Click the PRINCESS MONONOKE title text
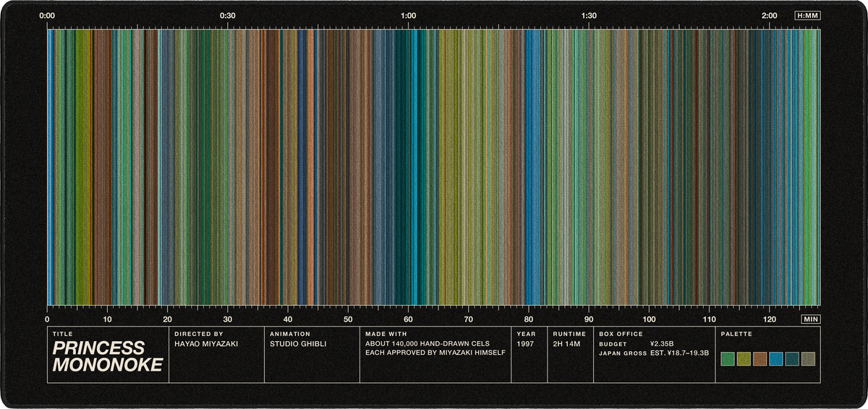The height and width of the screenshot is (409, 868). pyautogui.click(x=108, y=357)
